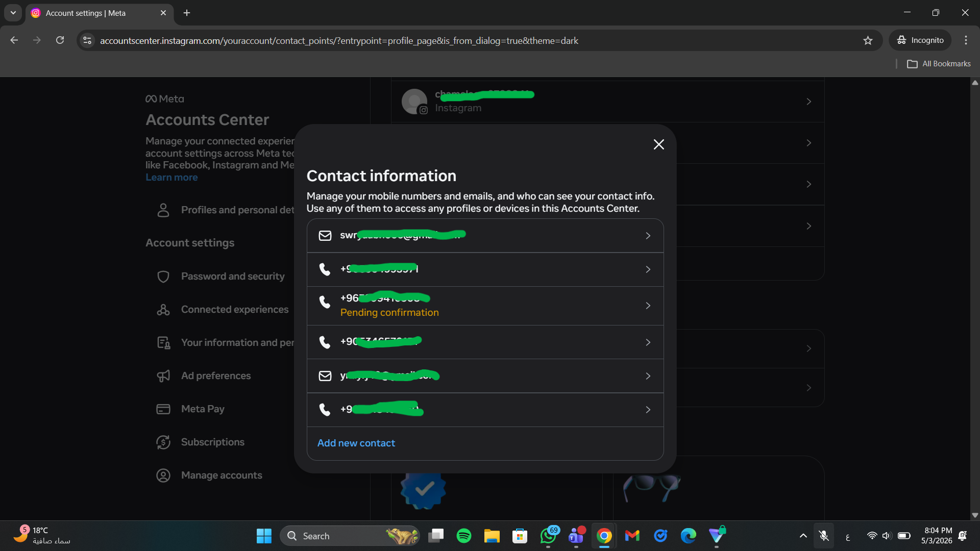Focus the address bar URL
Viewport: 980px width, 551px height.
click(339, 41)
